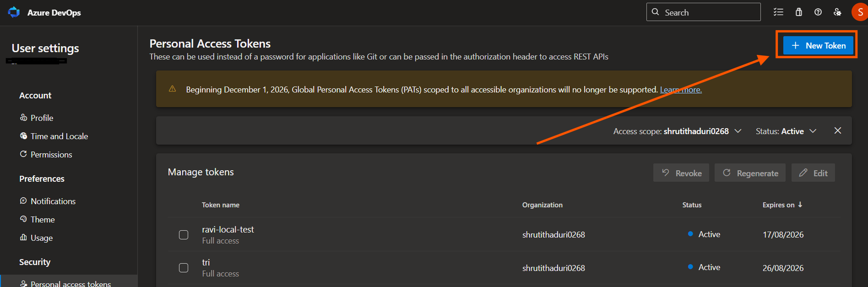Open the work items list icon in header

point(778,12)
